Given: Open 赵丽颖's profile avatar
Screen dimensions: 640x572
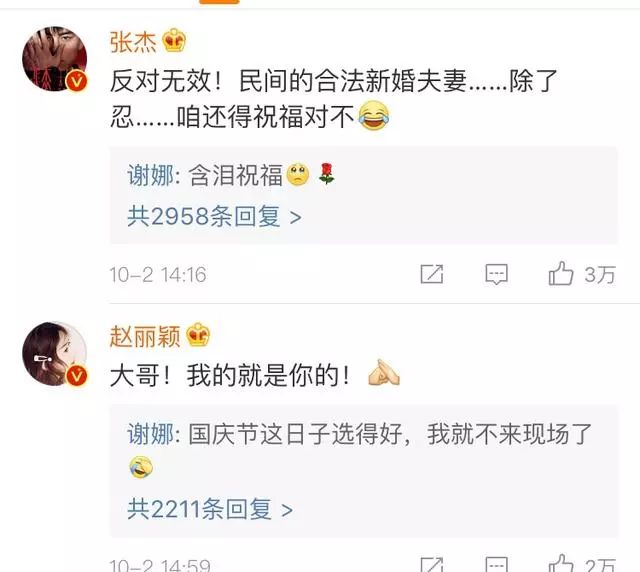Looking at the screenshot, I should click(x=55, y=354).
